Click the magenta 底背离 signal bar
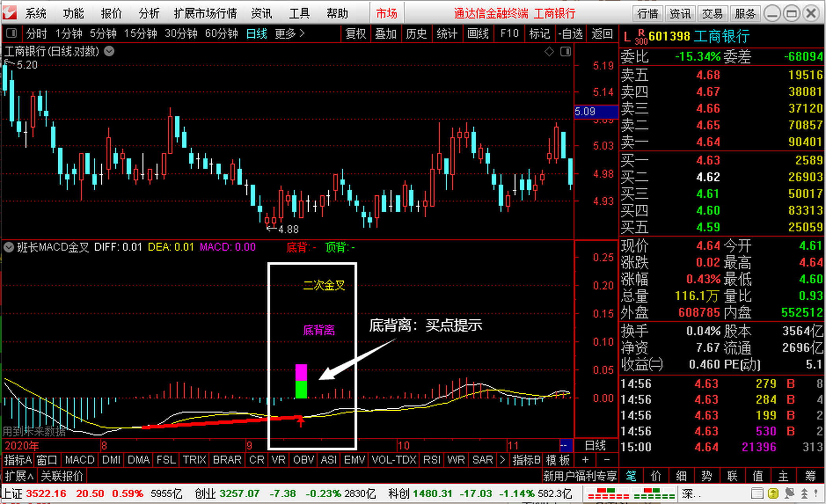Viewport: 826px width, 504px height. coord(301,372)
